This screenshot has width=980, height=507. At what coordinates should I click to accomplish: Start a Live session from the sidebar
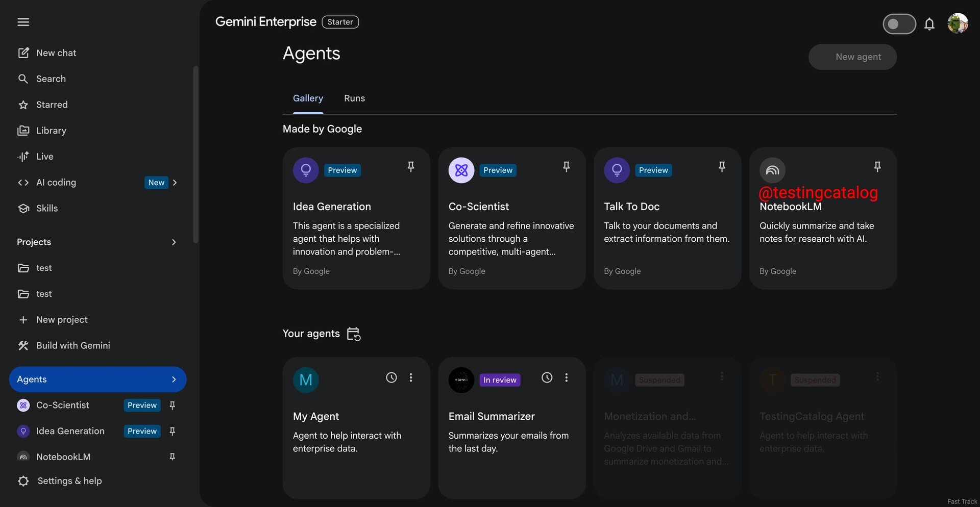tap(44, 156)
